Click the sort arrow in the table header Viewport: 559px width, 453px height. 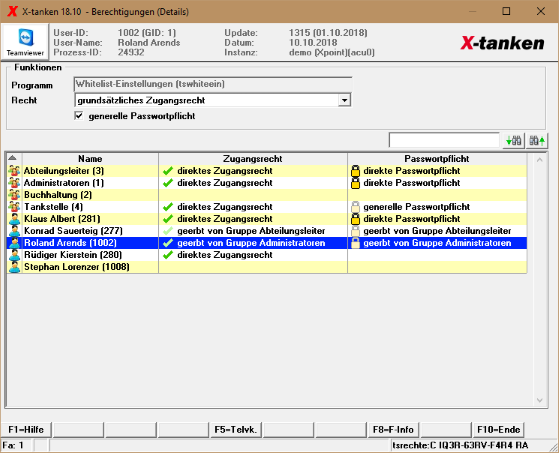tap(13, 158)
